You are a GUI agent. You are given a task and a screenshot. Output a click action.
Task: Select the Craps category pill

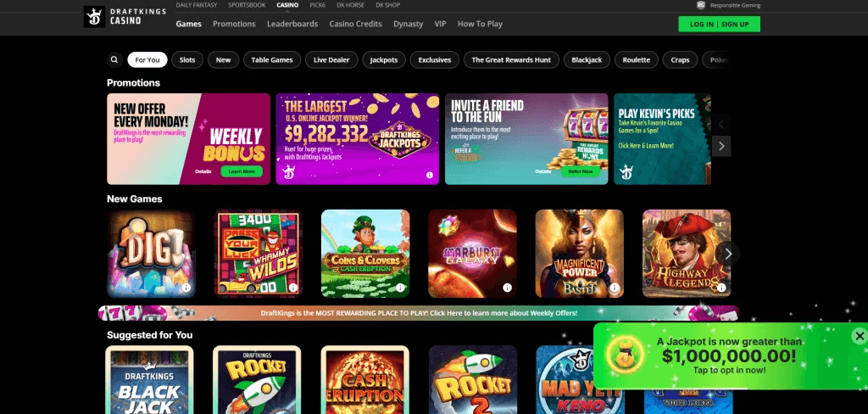point(681,60)
